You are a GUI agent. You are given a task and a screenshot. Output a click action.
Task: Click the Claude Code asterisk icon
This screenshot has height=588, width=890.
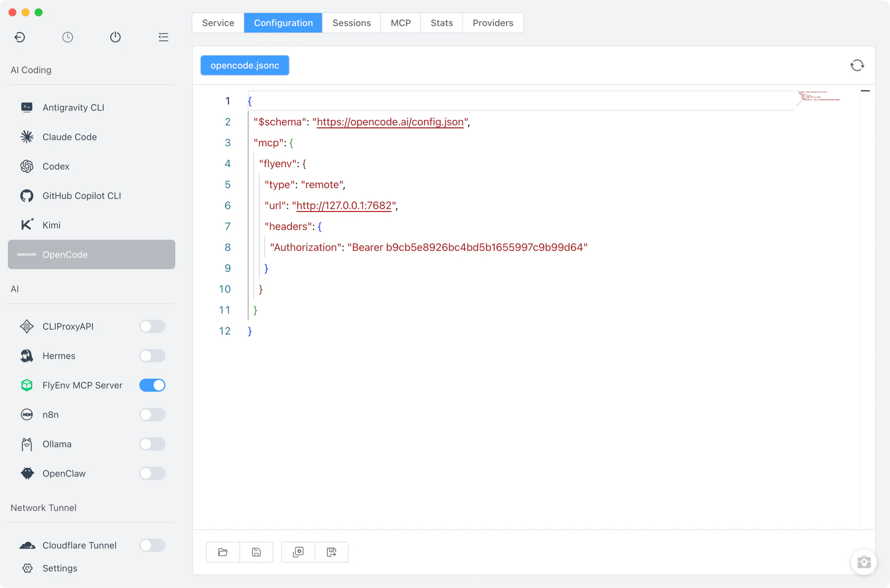pos(27,137)
